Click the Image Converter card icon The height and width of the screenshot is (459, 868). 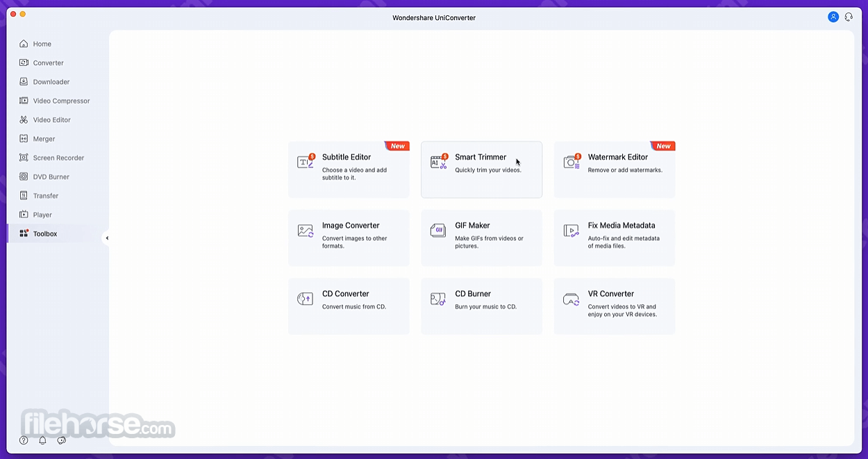[306, 231]
